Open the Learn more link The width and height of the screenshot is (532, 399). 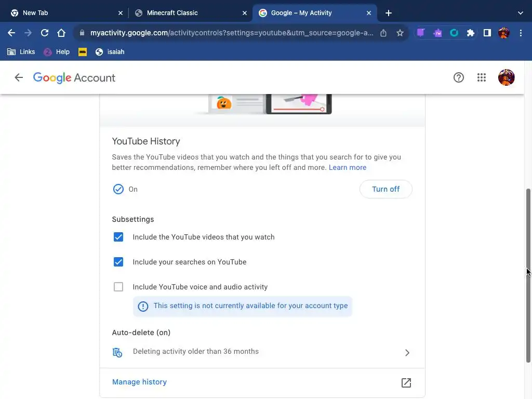pyautogui.click(x=348, y=167)
